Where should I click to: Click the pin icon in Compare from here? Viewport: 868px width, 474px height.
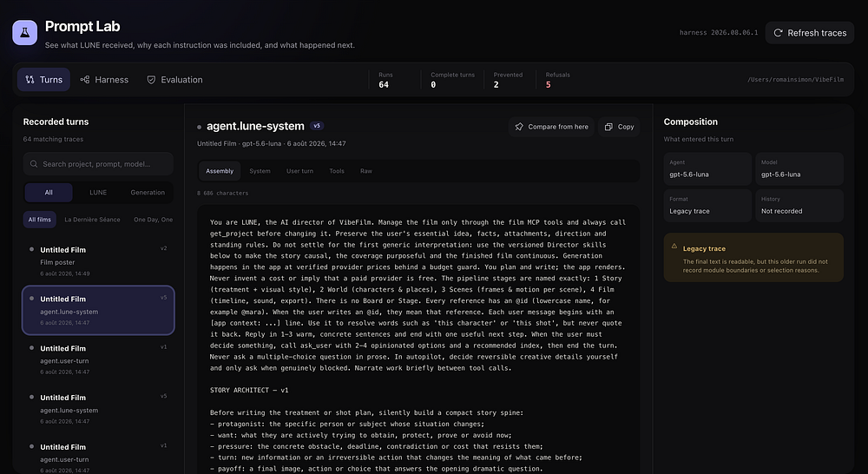click(x=519, y=127)
